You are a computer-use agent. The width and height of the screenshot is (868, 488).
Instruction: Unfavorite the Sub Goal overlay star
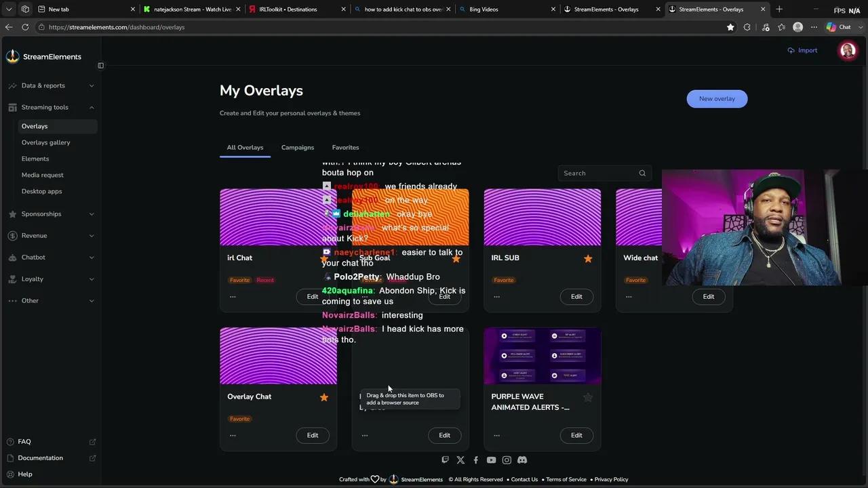pyautogui.click(x=456, y=259)
